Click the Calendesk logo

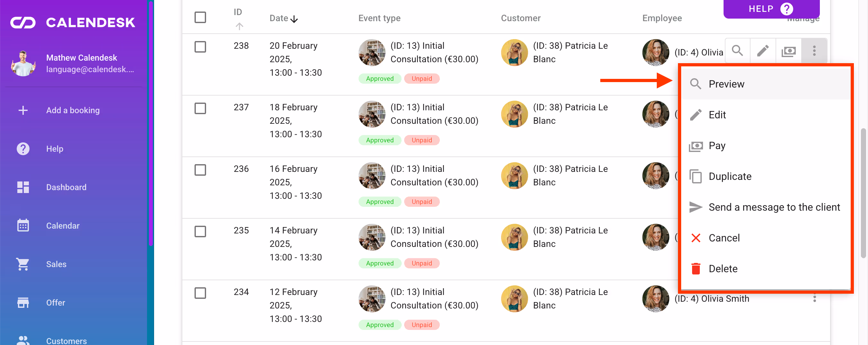click(x=73, y=22)
